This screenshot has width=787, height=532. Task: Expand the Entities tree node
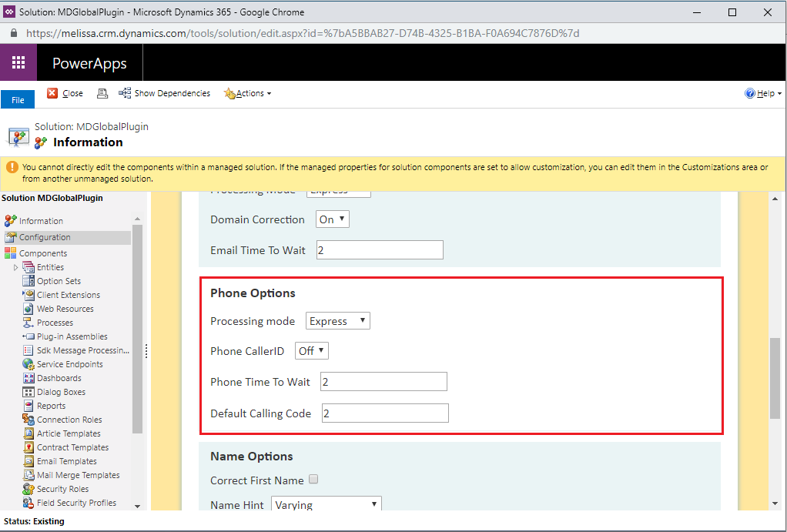15,267
